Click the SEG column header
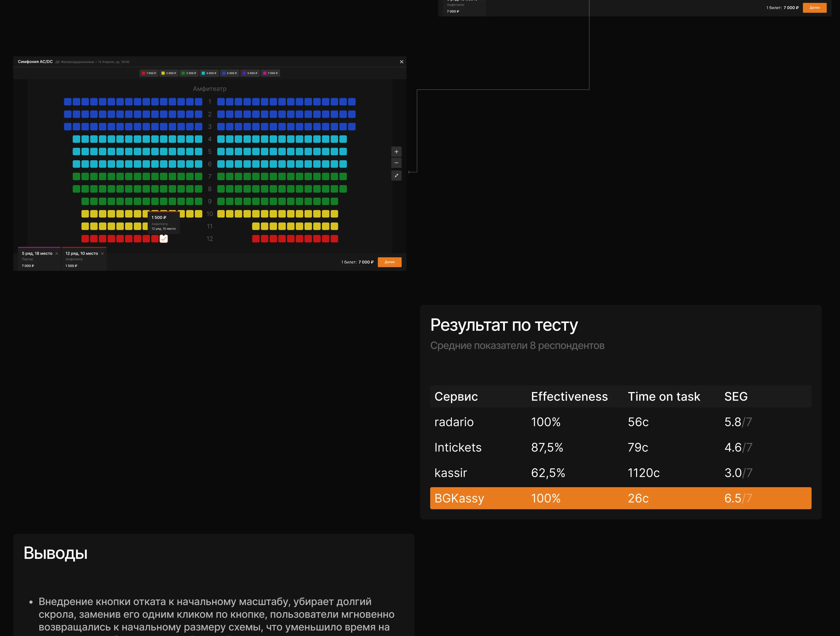Viewport: 840px width, 636px height. [x=736, y=397]
